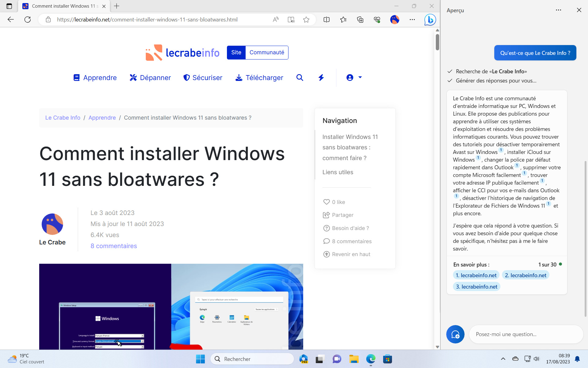The image size is (588, 368).
Task: Click Le Crabe Info breadcrumb link
Action: coord(63,118)
